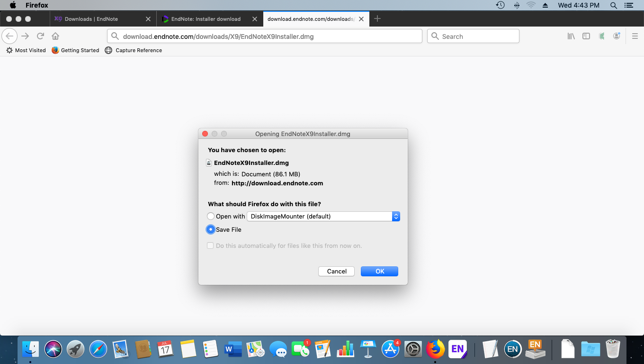Open App Store from the Dock
This screenshot has width=644, height=364.
tap(391, 350)
